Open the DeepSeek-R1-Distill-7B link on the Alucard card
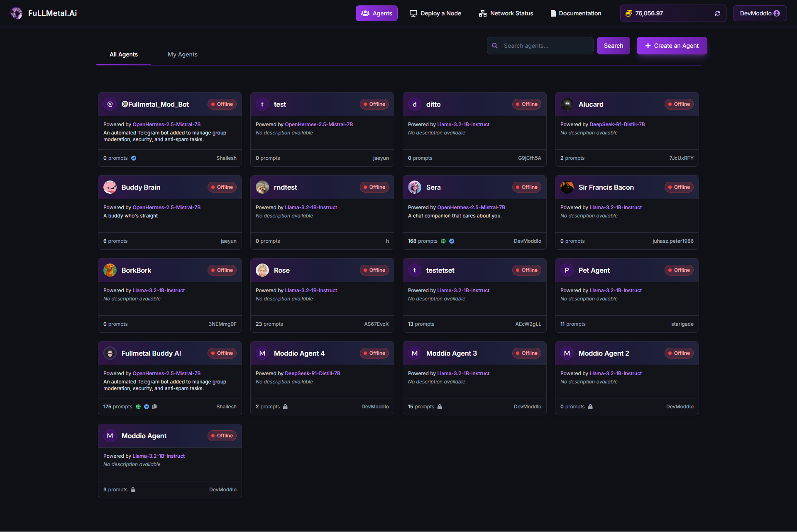Viewport: 797px width, 532px height. [x=617, y=124]
